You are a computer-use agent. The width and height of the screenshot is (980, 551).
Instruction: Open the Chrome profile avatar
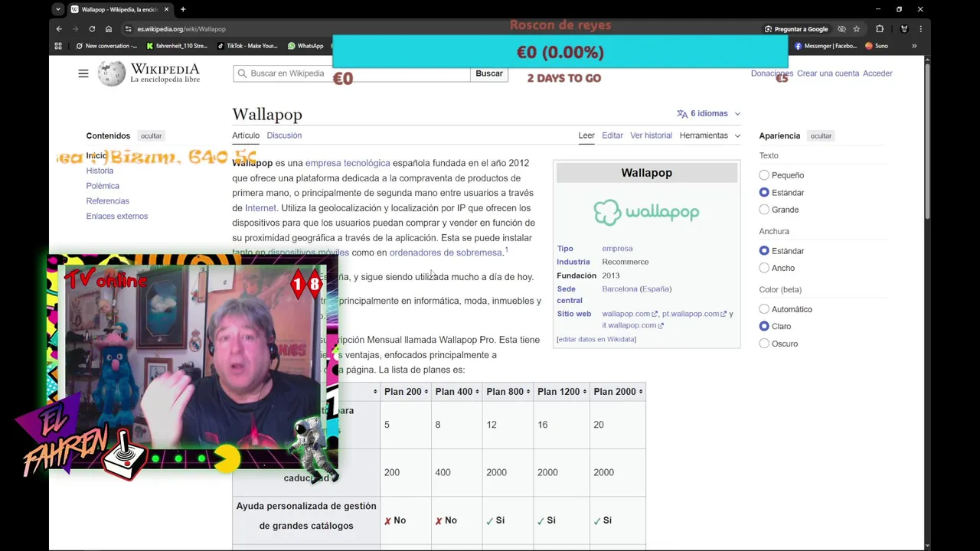[x=904, y=29]
